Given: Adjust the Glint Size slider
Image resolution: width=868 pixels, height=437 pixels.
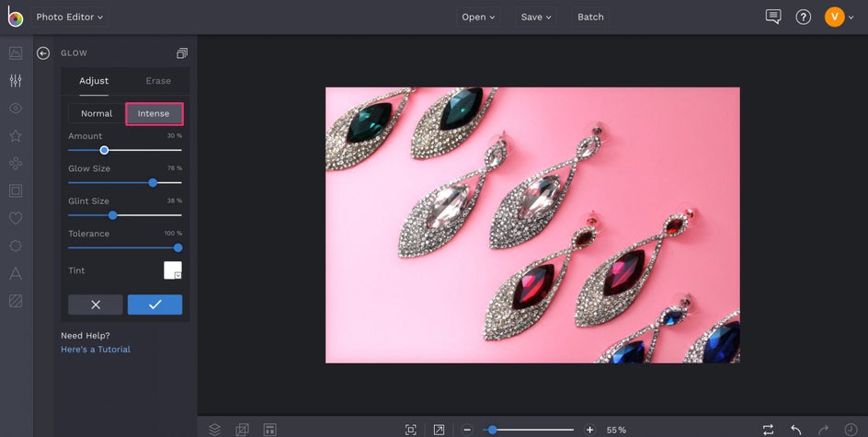Looking at the screenshot, I should (125, 215).
